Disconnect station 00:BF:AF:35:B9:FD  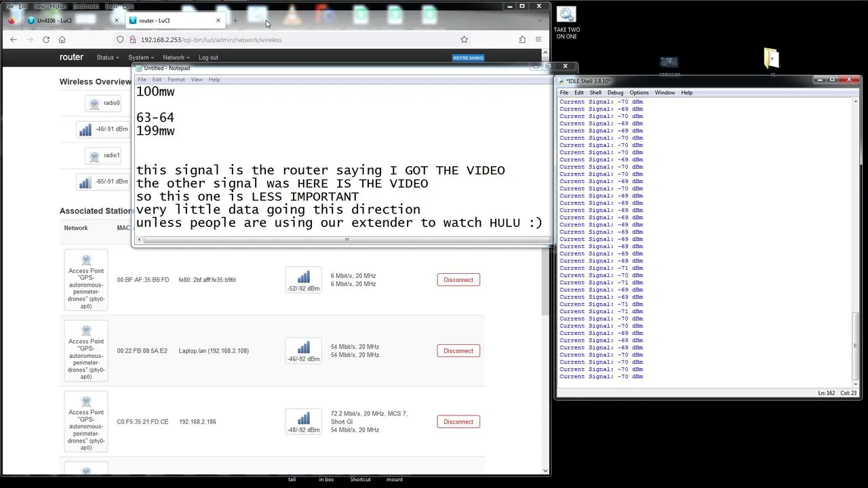point(458,280)
